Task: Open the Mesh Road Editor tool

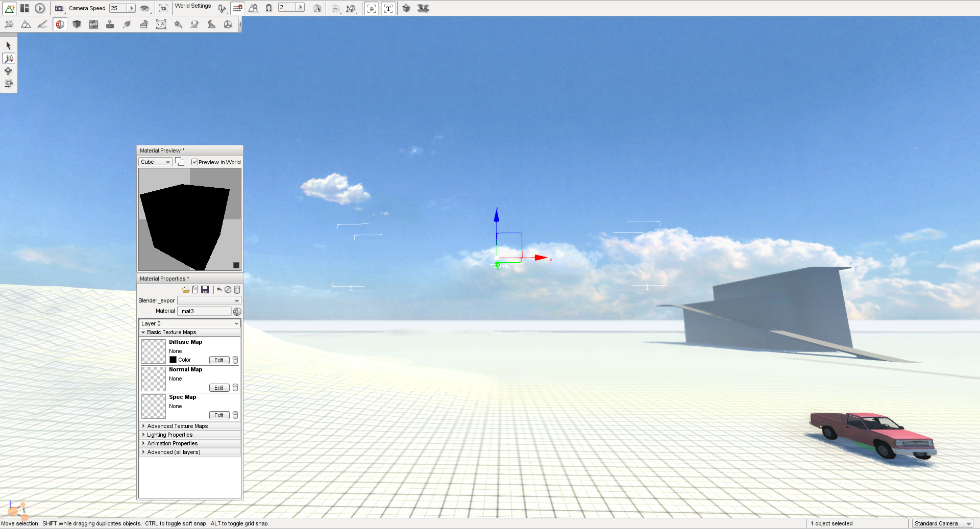Action: [x=144, y=24]
